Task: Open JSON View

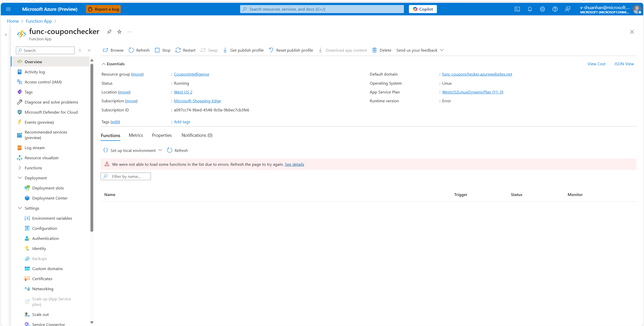Action: click(x=624, y=64)
